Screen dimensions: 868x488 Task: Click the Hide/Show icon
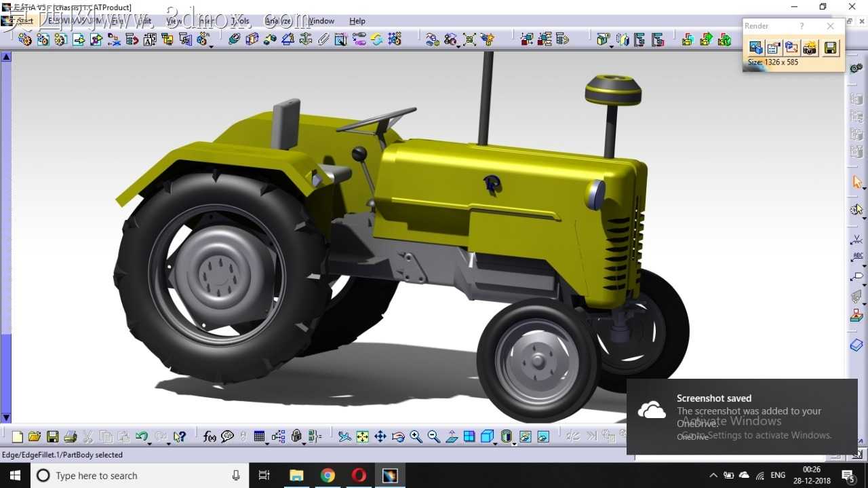tap(525, 436)
